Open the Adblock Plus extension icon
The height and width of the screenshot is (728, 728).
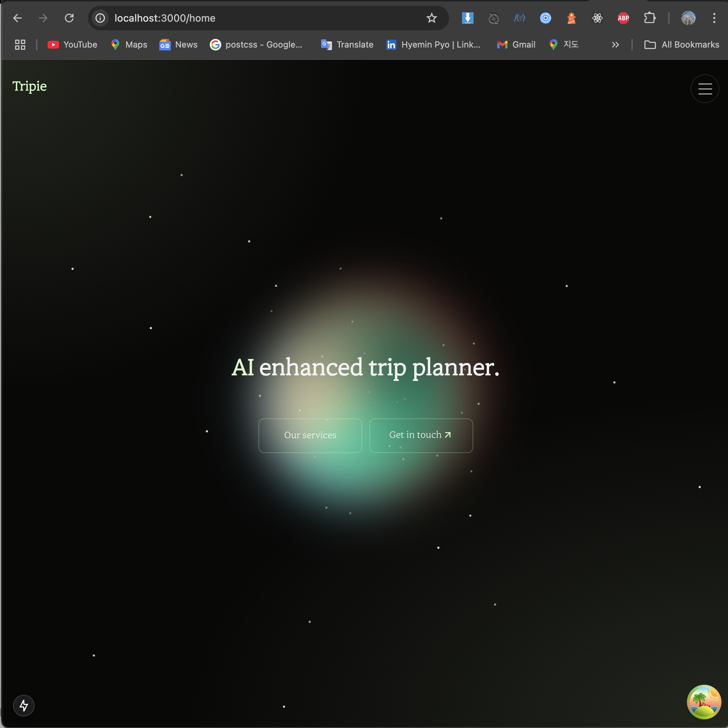pyautogui.click(x=623, y=18)
